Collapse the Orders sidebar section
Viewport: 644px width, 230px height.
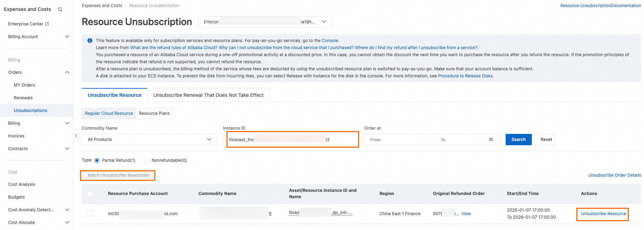click(67, 72)
